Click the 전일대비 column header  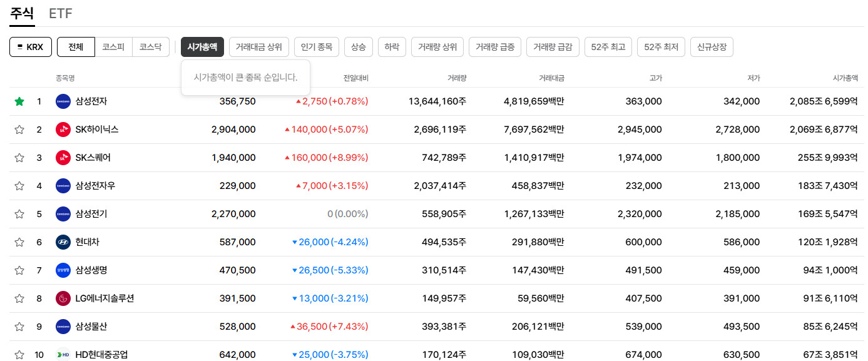coord(355,78)
